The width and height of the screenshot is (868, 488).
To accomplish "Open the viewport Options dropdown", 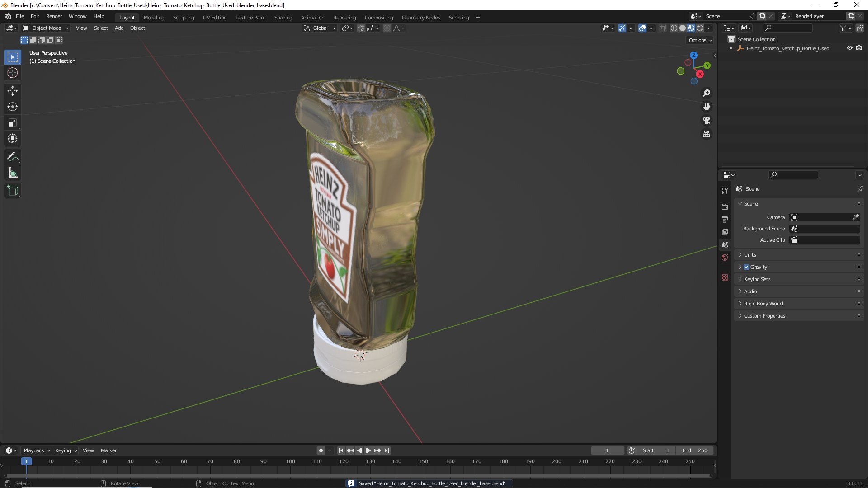I will click(700, 40).
